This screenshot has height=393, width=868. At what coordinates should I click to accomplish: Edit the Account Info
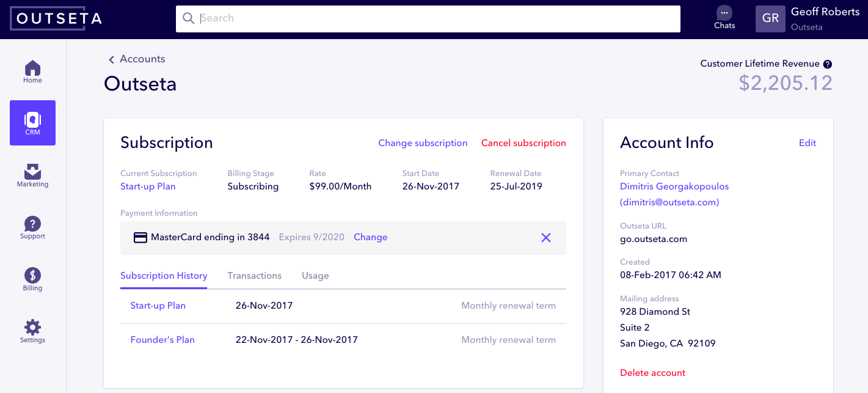[807, 143]
